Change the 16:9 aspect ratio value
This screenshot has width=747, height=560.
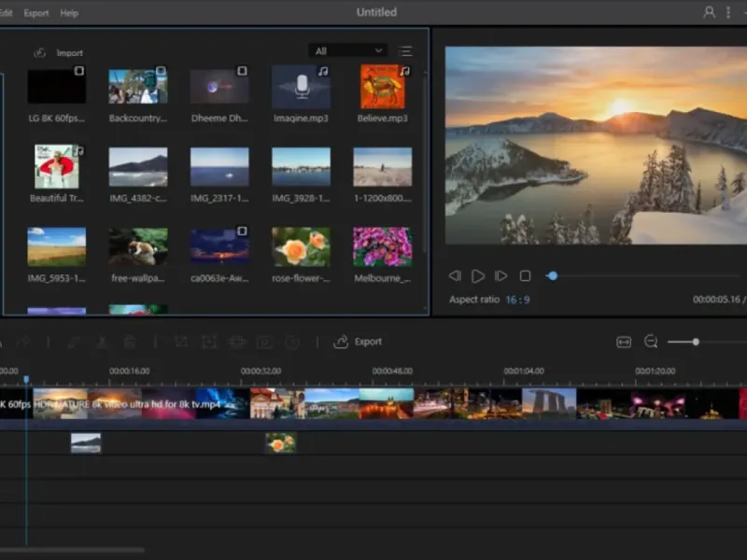(518, 300)
